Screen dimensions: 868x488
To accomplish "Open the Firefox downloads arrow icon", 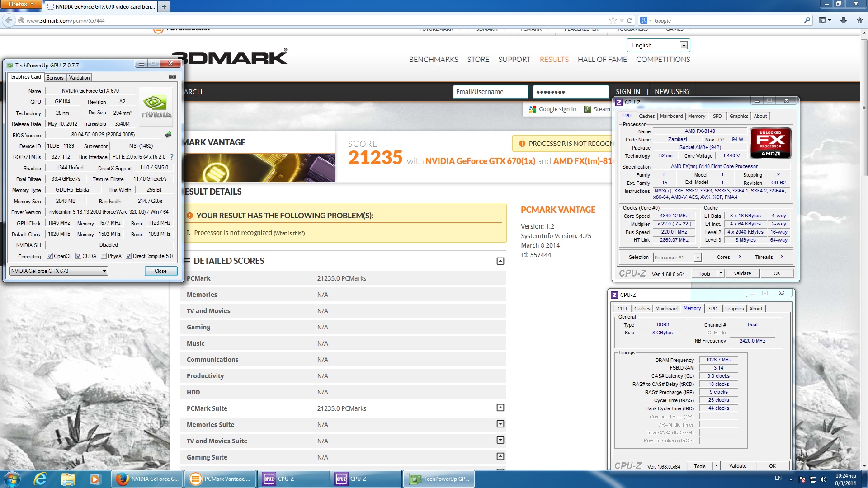I will tap(844, 20).
